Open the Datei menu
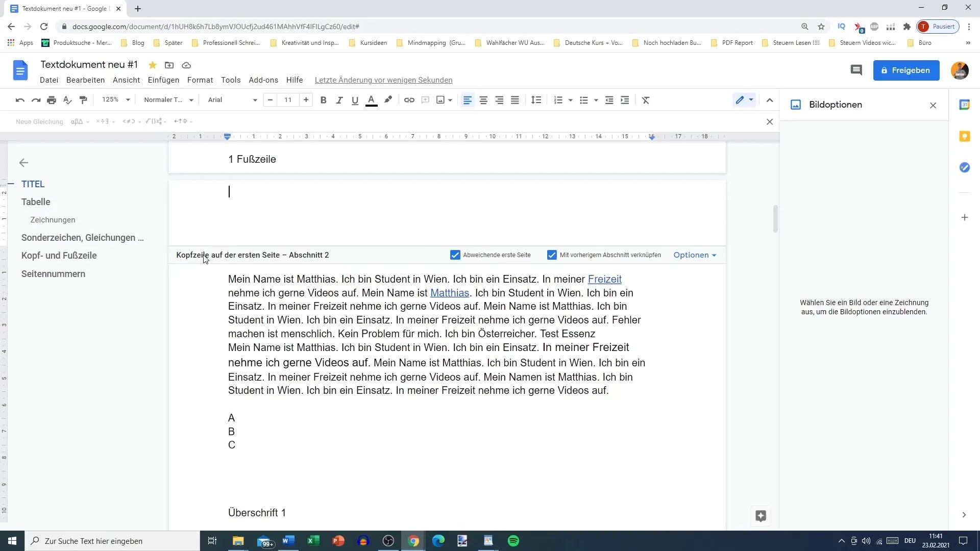This screenshot has width=980, height=551. [x=49, y=80]
